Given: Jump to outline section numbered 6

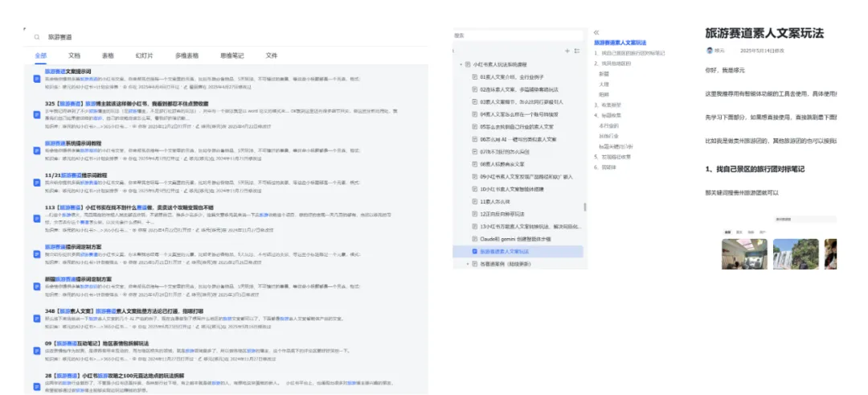Looking at the screenshot, I should coord(604,167).
